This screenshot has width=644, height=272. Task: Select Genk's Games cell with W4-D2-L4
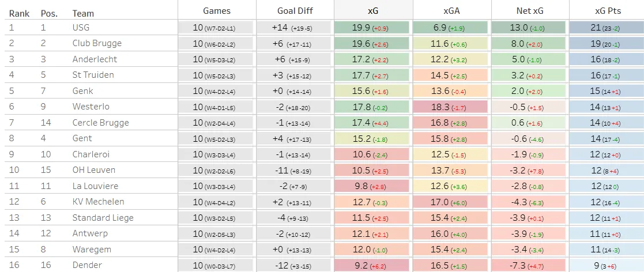[x=216, y=91]
